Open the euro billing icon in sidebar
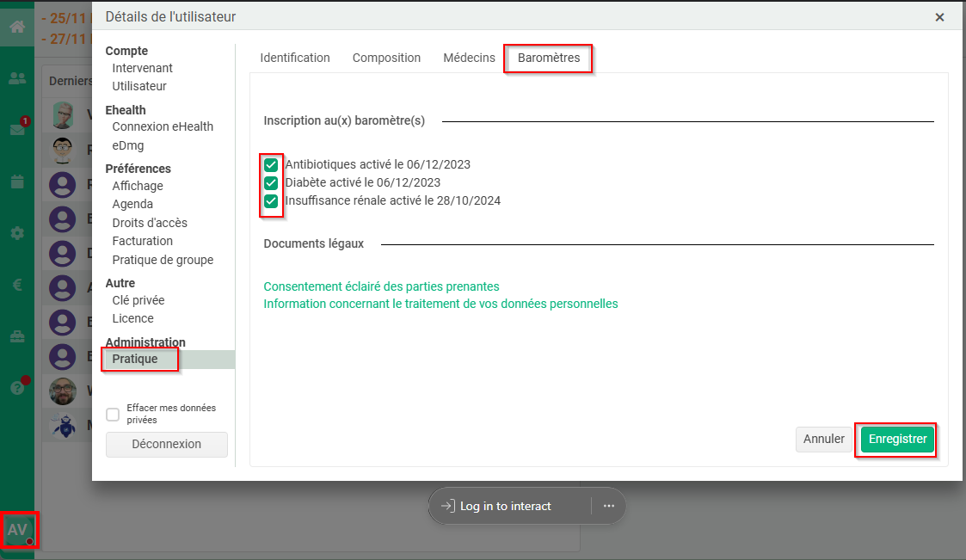Screen dimensions: 966x560 17,285
